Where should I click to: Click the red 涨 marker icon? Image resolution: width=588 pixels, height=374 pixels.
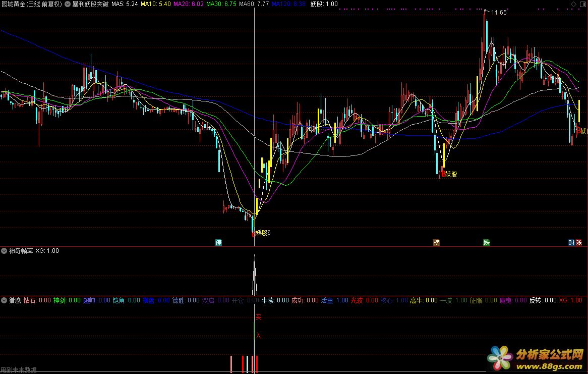(578, 243)
